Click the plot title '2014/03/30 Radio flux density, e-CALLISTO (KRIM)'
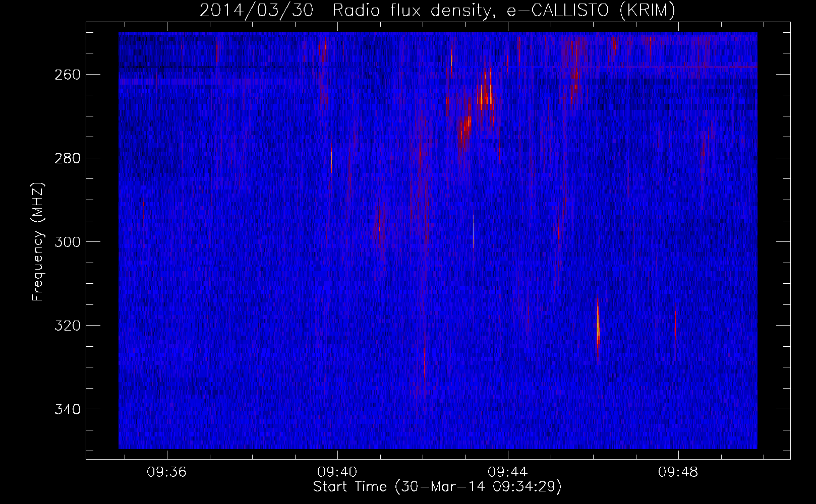 pos(437,10)
